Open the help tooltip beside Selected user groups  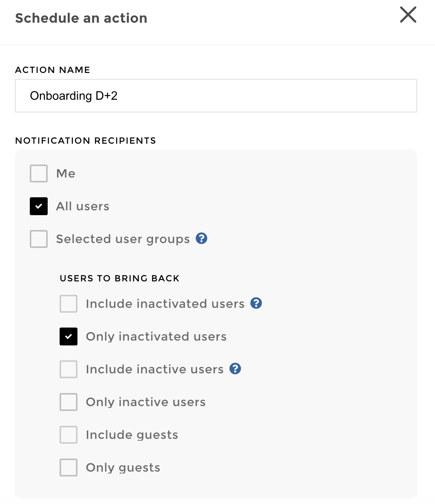pyautogui.click(x=201, y=239)
